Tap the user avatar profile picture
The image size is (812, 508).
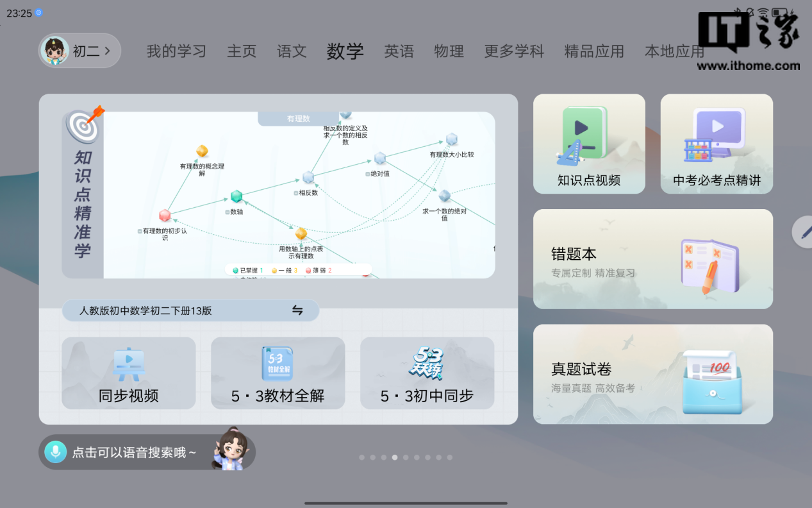point(54,51)
